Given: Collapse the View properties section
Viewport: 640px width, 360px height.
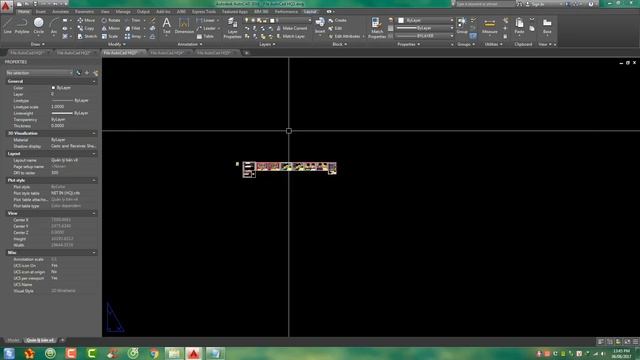Looking at the screenshot, I should [x=94, y=213].
